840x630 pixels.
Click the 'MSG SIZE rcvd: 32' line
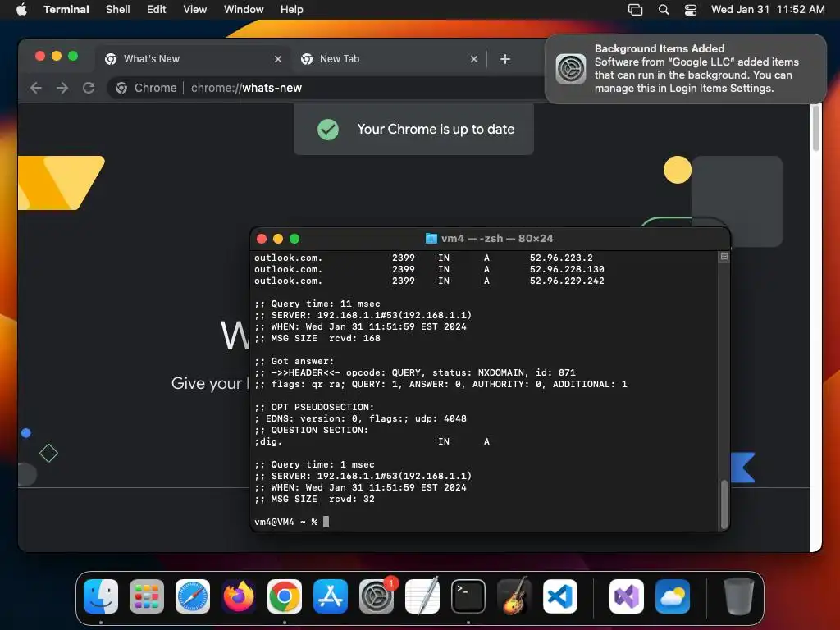pos(314,499)
